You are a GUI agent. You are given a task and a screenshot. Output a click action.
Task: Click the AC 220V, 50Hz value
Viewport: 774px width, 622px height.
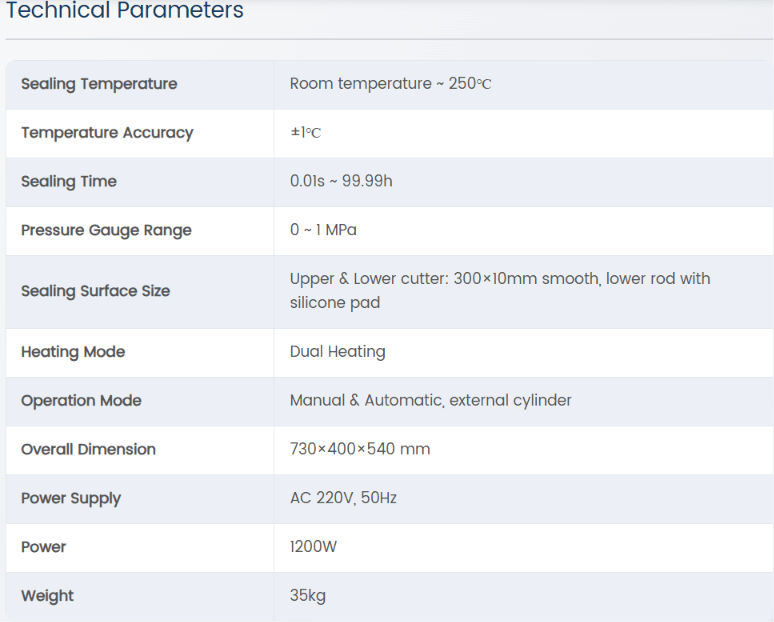pyautogui.click(x=343, y=498)
